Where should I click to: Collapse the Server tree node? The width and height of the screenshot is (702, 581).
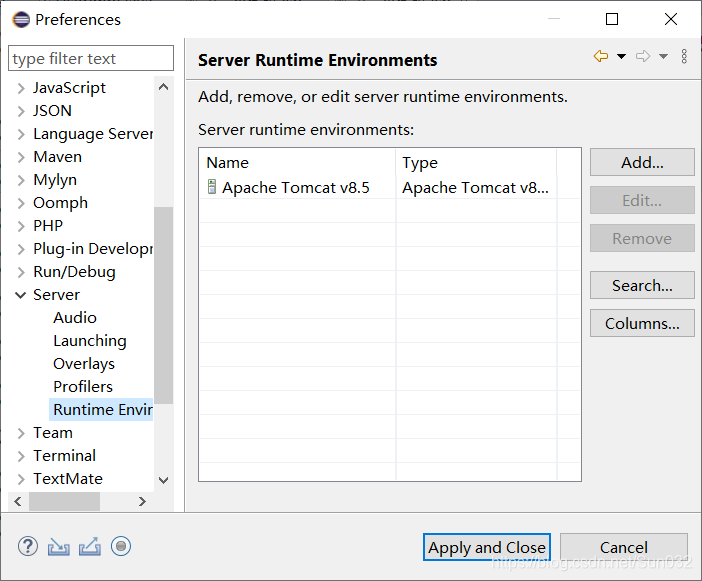tap(21, 295)
